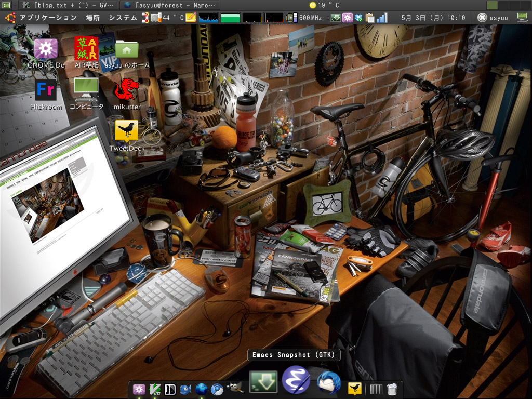Screen dimensions: 532x399
Task: Open the 場所 menu
Action: [93, 18]
